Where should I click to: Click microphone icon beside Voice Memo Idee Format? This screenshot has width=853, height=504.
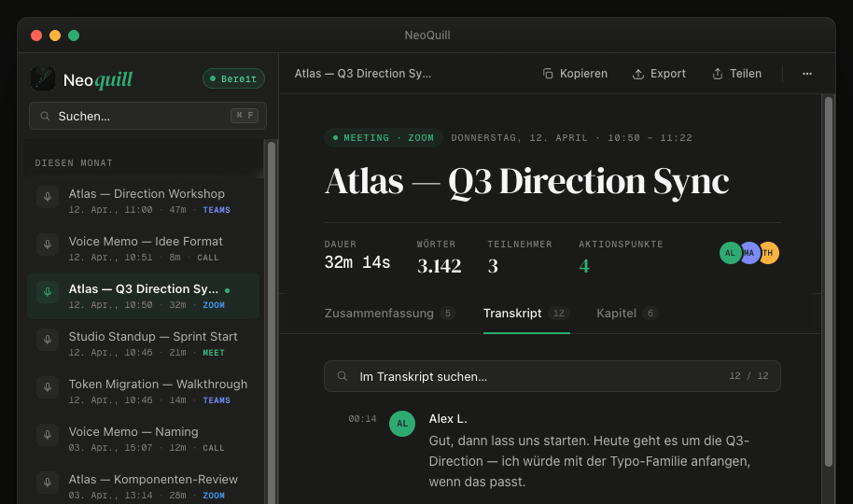[48, 245]
